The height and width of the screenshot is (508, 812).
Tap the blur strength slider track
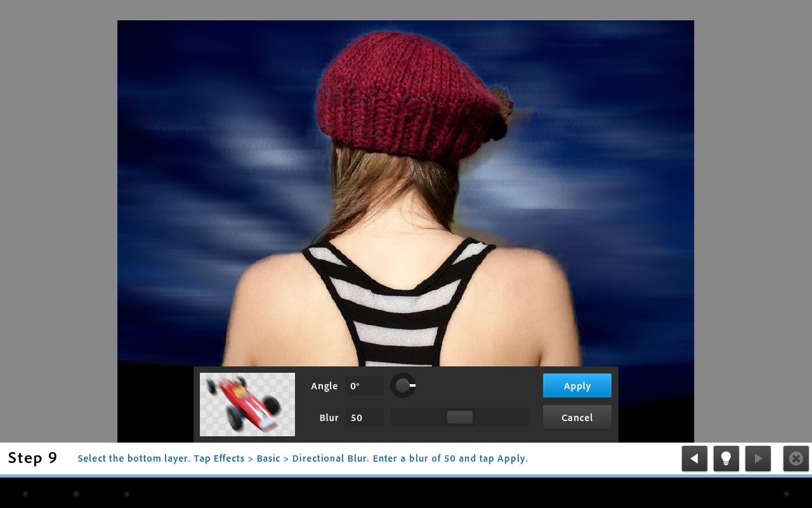460,417
